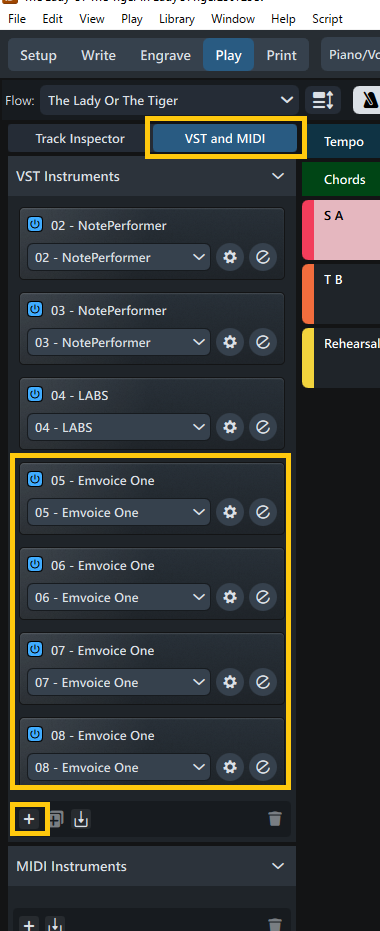The height and width of the screenshot is (931, 380).
Task: Open settings gear for 02 - NotePerformer
Action: click(230, 258)
